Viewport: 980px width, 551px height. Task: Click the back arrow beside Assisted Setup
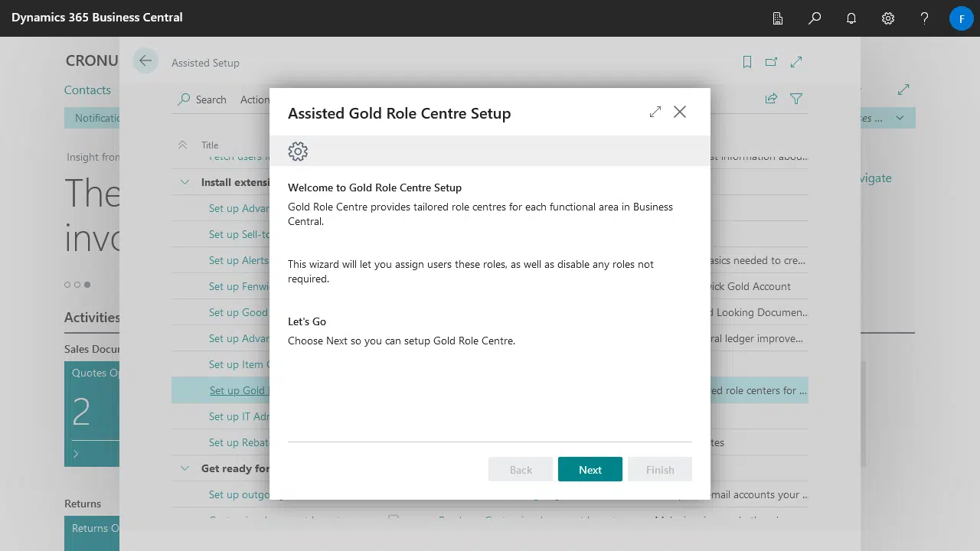click(145, 61)
